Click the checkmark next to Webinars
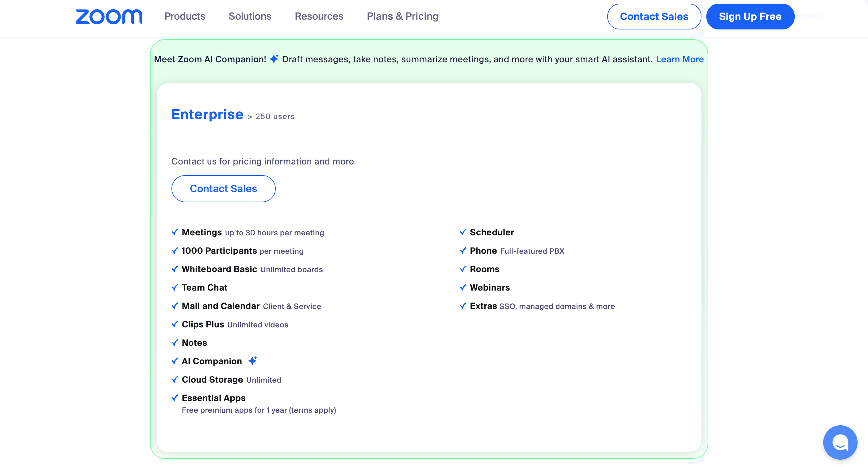 coord(463,287)
